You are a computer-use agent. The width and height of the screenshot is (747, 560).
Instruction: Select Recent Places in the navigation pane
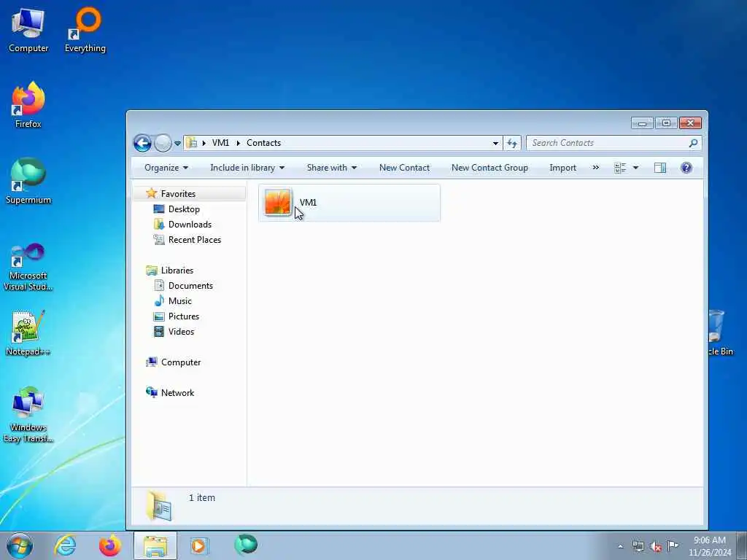click(x=194, y=239)
